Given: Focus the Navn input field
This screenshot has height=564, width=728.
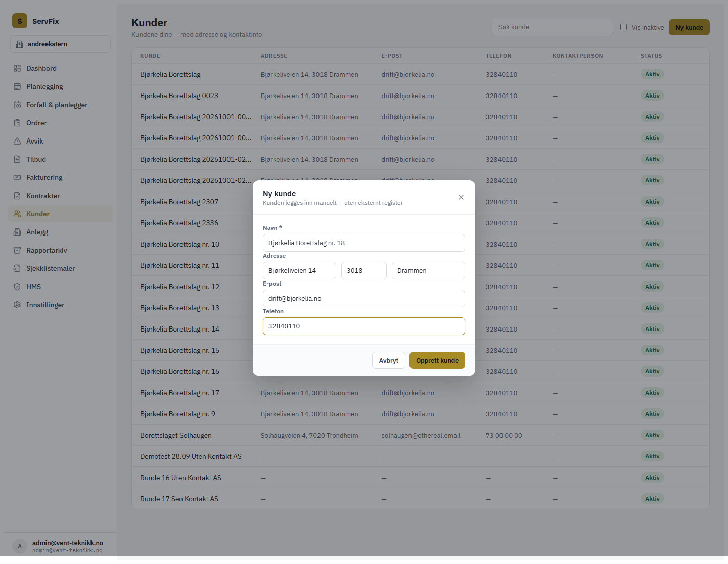Looking at the screenshot, I should click(364, 243).
